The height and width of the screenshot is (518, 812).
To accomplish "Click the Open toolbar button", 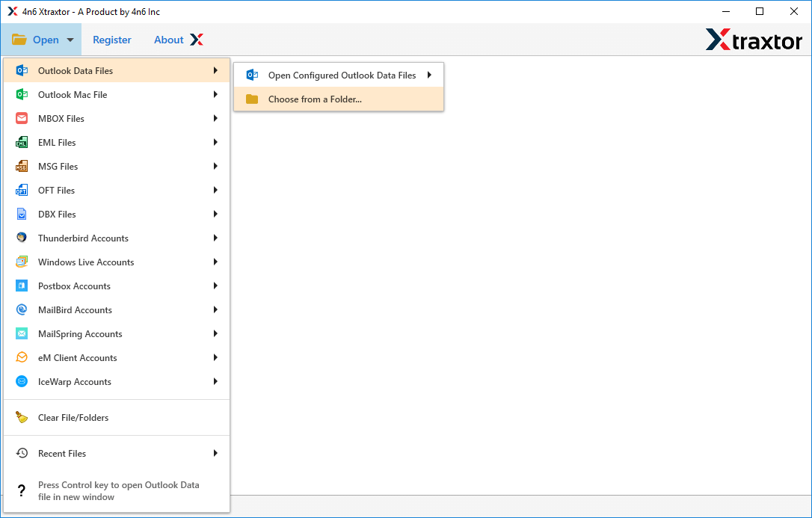I will point(41,40).
